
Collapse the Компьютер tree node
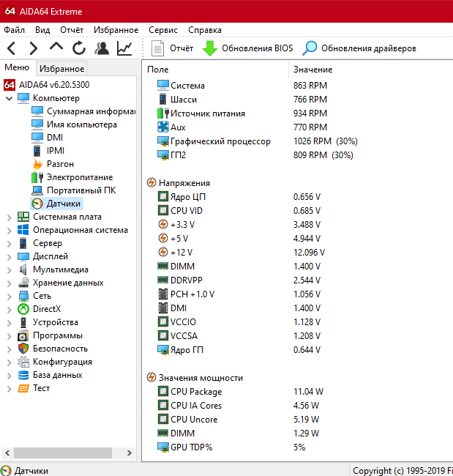tap(9, 98)
